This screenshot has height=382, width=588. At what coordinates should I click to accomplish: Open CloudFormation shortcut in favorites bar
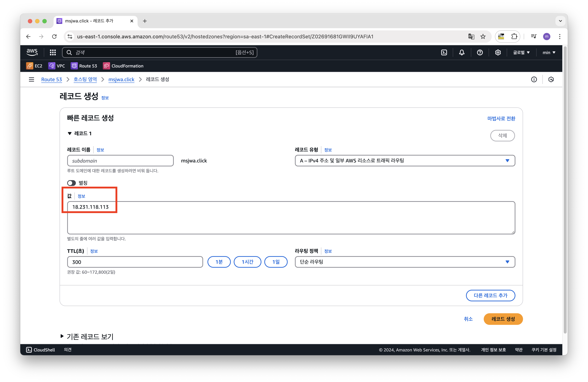pos(123,66)
